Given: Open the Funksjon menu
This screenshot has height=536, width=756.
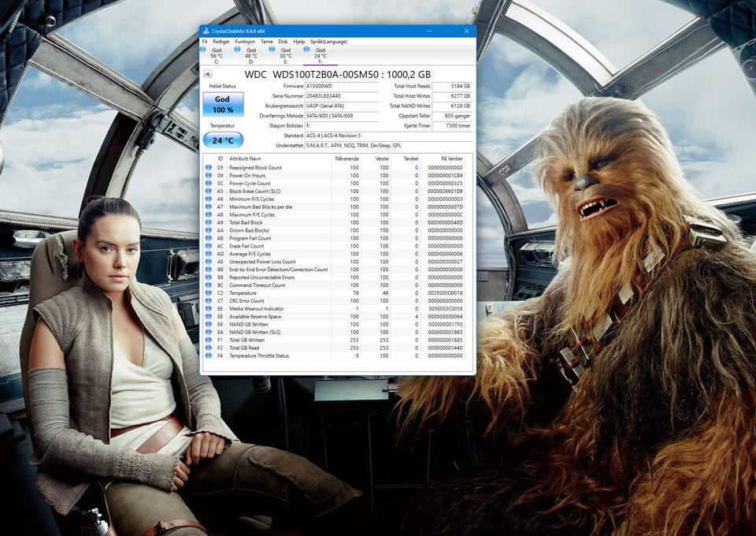Looking at the screenshot, I should click(x=245, y=42).
